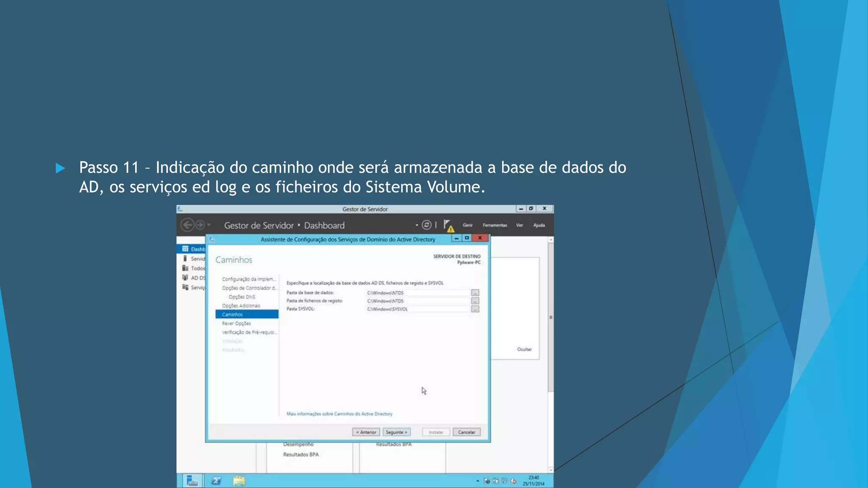Go to Rever Opções step
The width and height of the screenshot is (868, 488).
pos(236,323)
